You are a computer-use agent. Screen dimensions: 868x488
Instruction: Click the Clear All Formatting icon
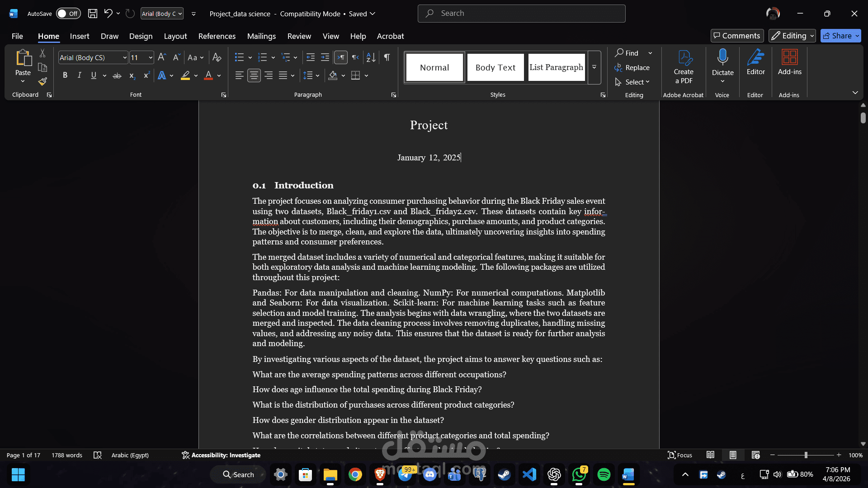tap(217, 57)
